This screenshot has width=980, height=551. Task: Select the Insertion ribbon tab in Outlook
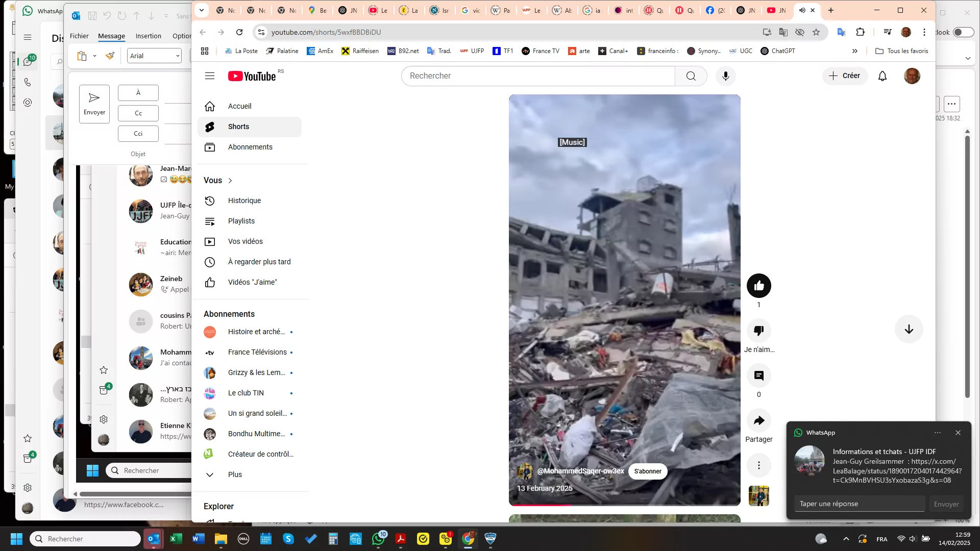pyautogui.click(x=148, y=36)
